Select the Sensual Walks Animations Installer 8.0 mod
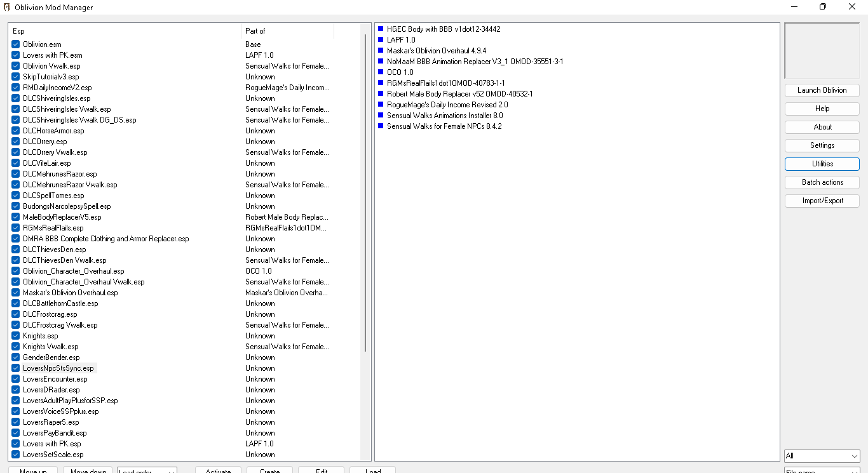Image resolution: width=868 pixels, height=473 pixels. (445, 116)
